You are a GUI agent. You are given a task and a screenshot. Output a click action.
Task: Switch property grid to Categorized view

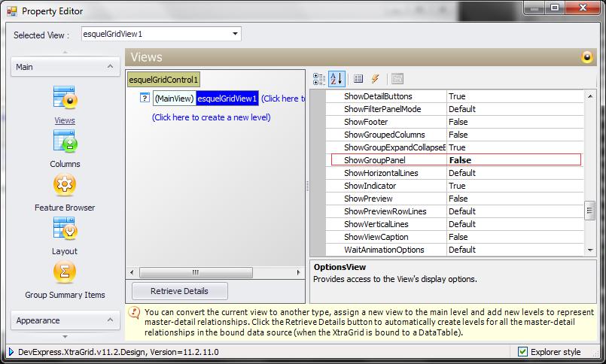click(319, 79)
